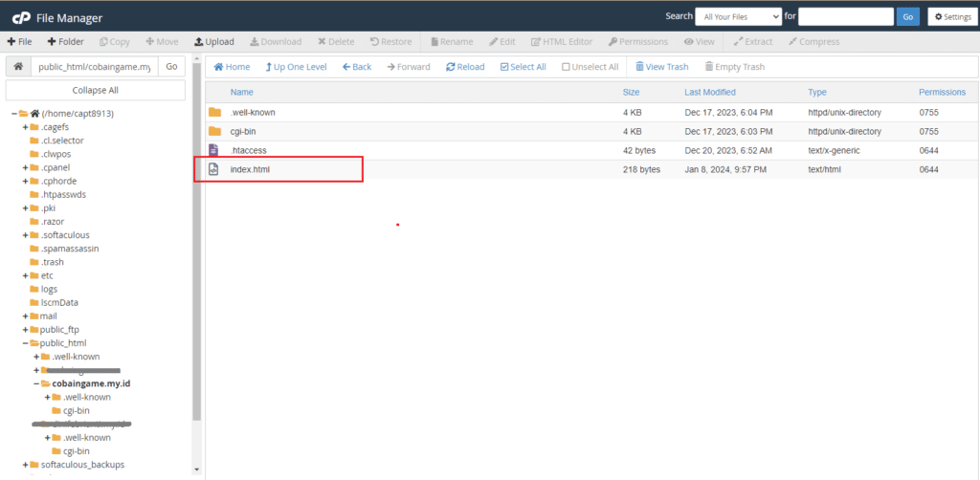The image size is (980, 480).
Task: Expand the mail tree folder
Action: tap(26, 316)
